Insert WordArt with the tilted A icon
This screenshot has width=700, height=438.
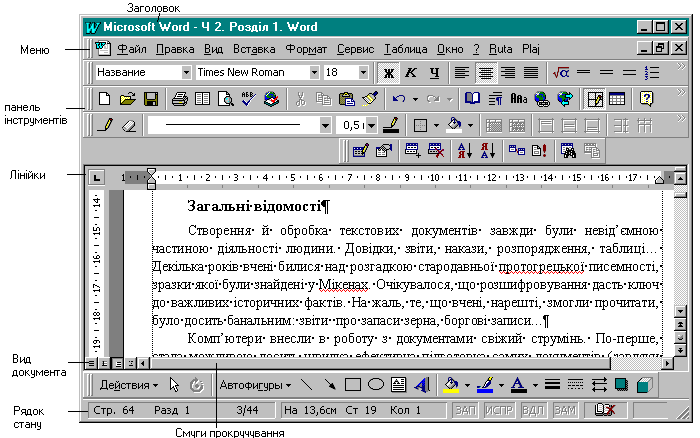(x=421, y=384)
